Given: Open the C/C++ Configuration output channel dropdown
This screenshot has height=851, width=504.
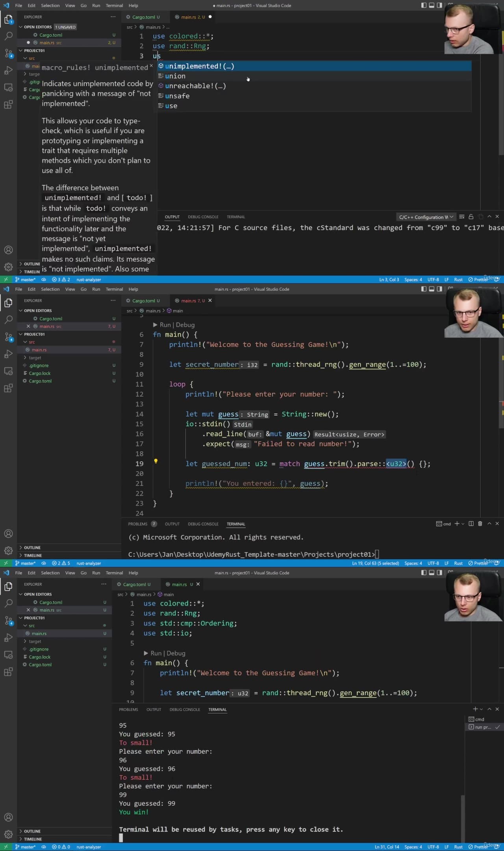Looking at the screenshot, I should click(x=425, y=217).
